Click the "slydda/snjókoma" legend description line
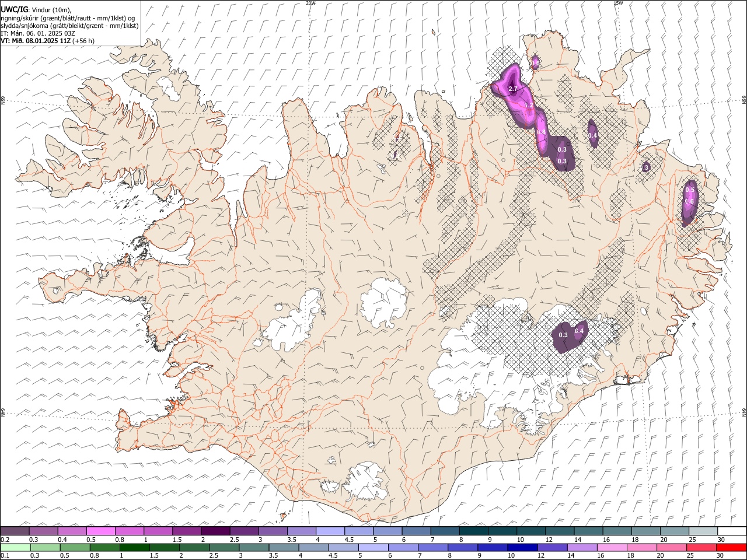The image size is (747, 560). (x=69, y=26)
